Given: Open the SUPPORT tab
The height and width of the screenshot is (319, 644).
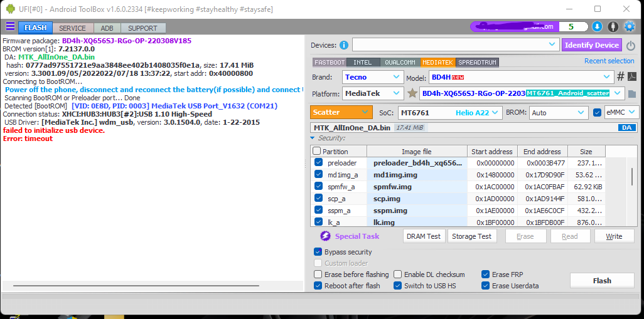Looking at the screenshot, I should [142, 28].
